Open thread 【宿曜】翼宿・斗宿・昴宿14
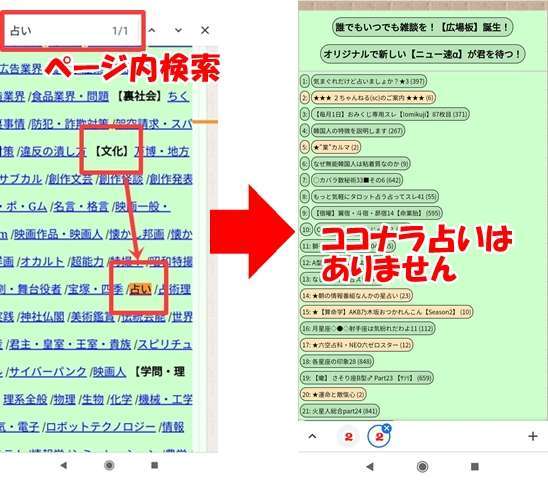This screenshot has height=480, width=548. (x=377, y=213)
